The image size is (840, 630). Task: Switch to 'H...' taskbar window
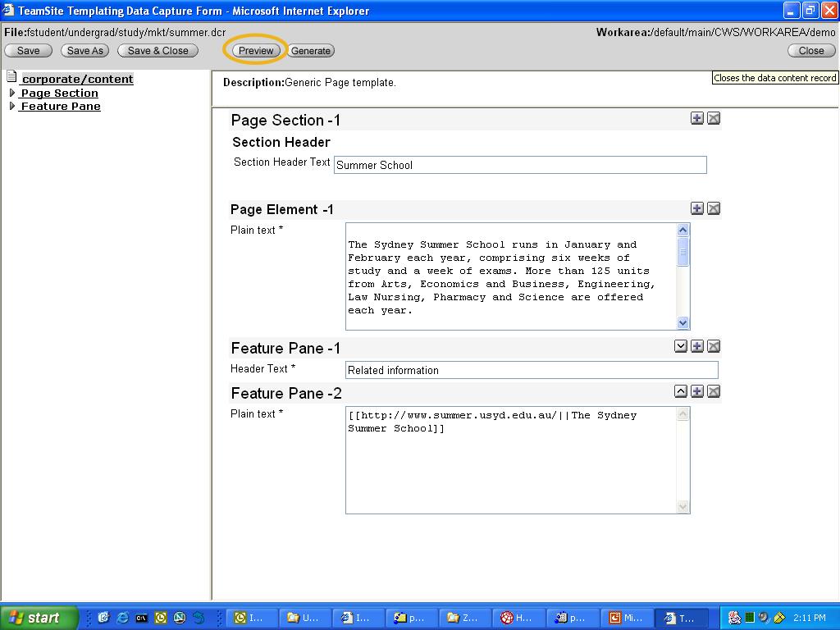click(518, 618)
